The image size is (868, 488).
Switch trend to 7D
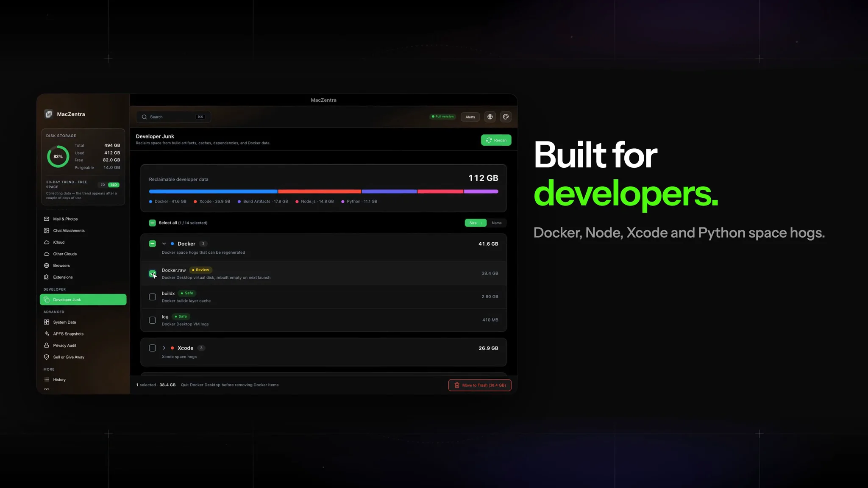[x=103, y=185]
